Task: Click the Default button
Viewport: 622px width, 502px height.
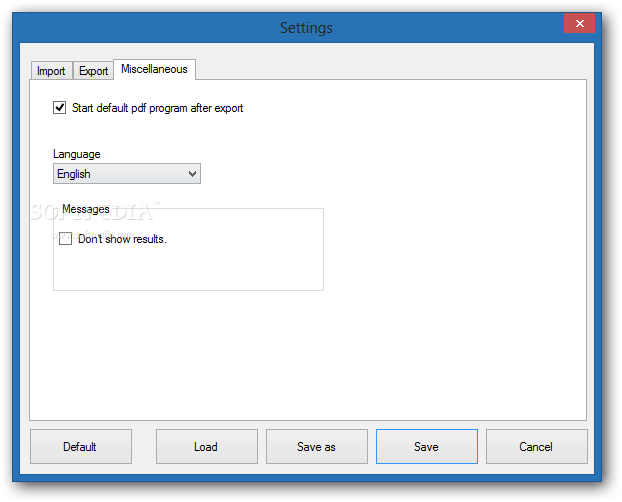Action: (81, 446)
